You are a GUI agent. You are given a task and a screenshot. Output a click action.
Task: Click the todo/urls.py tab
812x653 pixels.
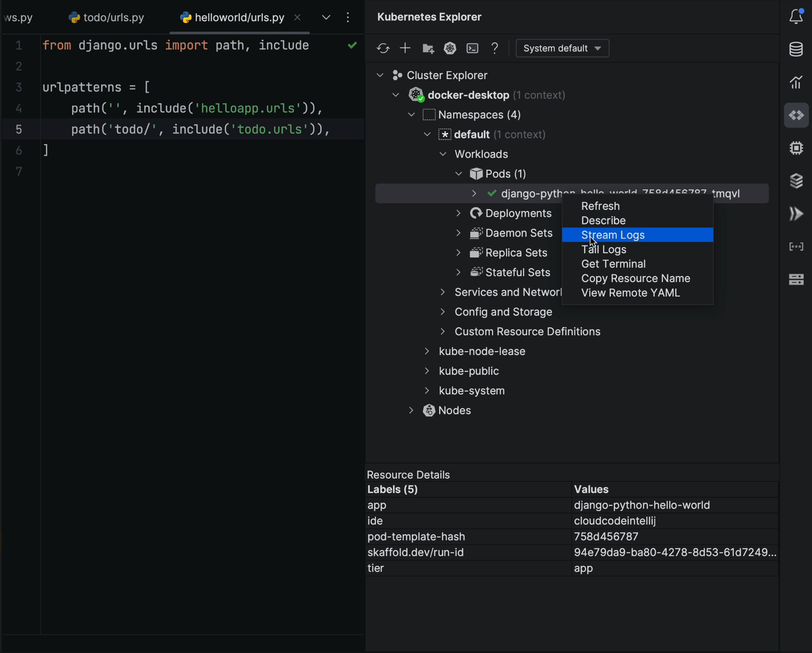[107, 17]
